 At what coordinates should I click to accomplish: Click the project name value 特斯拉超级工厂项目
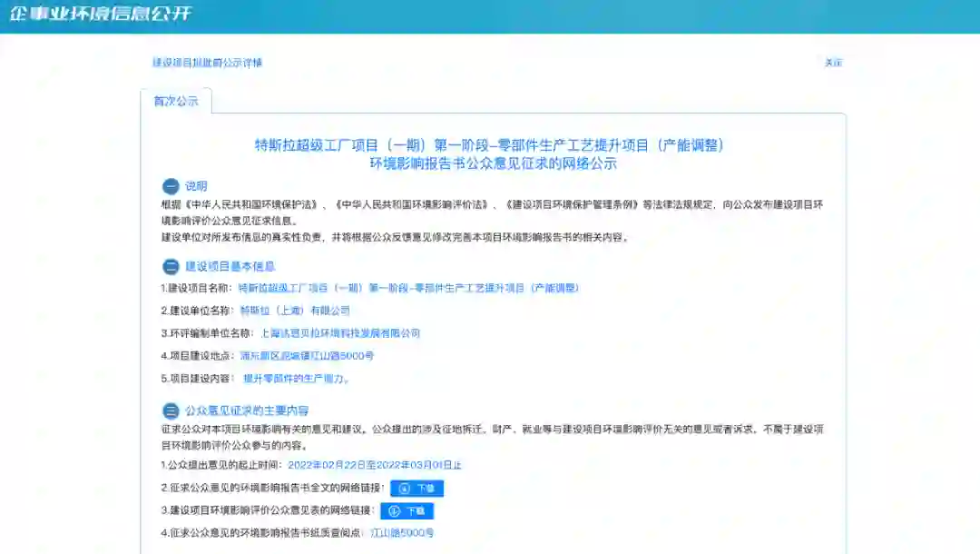pyautogui.click(x=408, y=288)
